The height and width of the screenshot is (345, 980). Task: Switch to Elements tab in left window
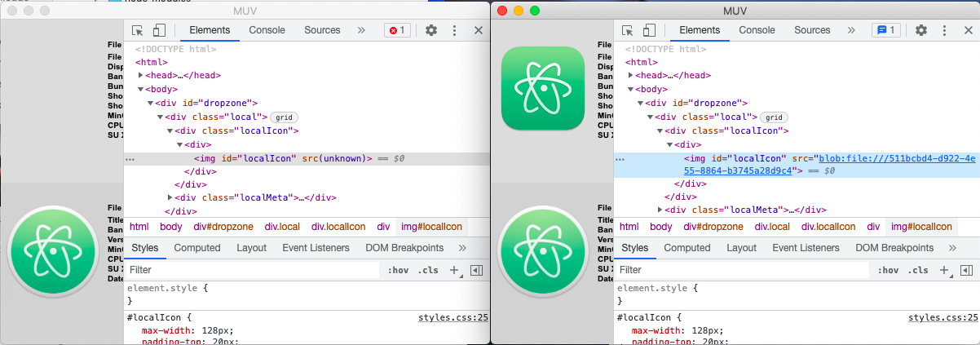[x=210, y=30]
